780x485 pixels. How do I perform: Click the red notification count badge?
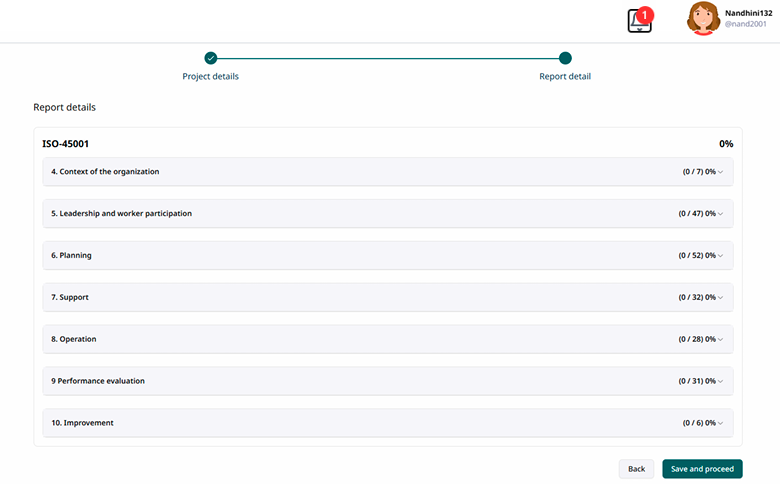point(646,14)
